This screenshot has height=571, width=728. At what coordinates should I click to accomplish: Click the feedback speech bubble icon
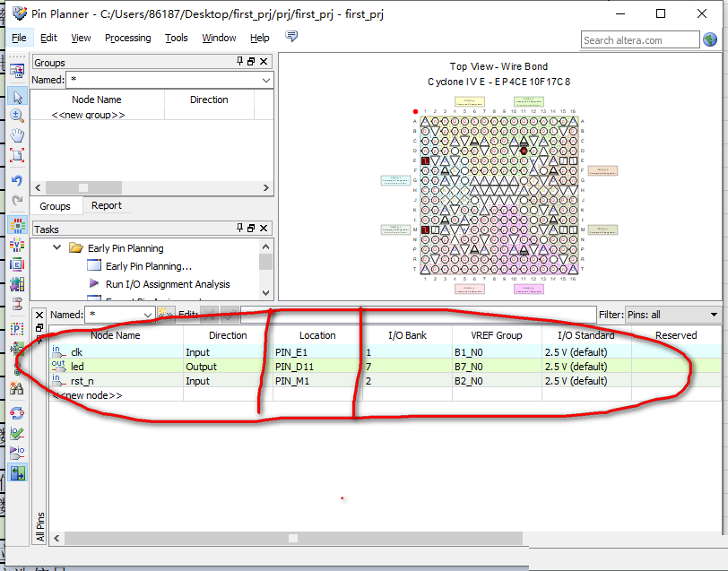tap(291, 37)
